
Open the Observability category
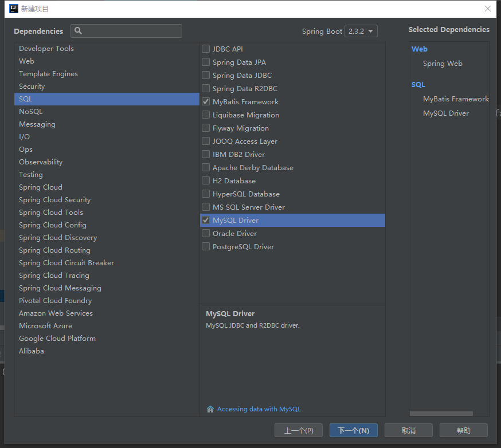pyautogui.click(x=107, y=162)
